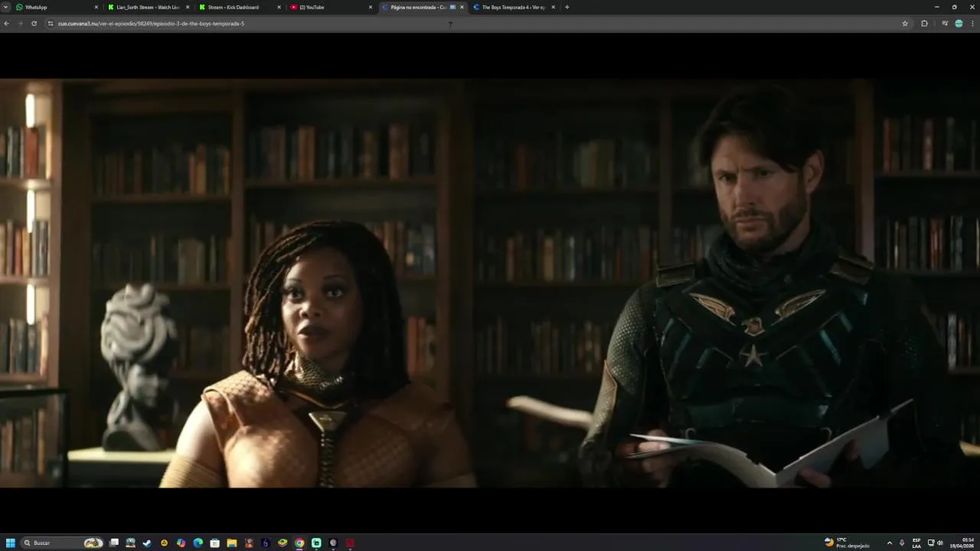The image size is (980, 551).
Task: Expand the tab search dropdown
Action: coord(6,7)
